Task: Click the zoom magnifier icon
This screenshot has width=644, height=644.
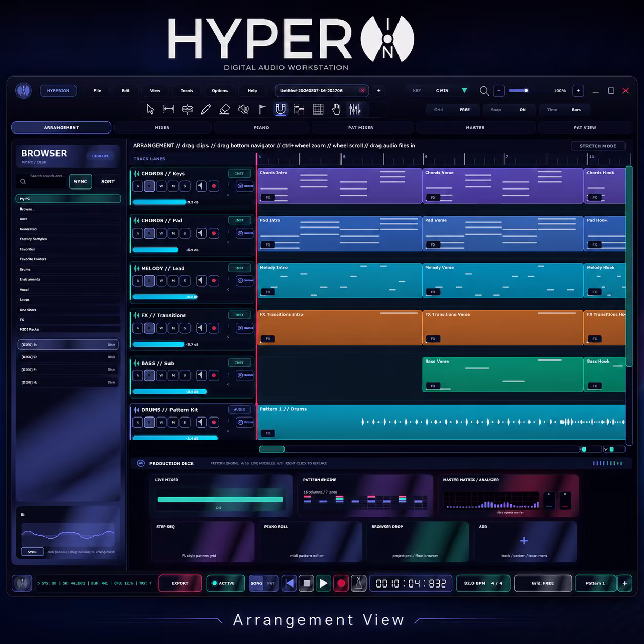Action: tap(484, 91)
